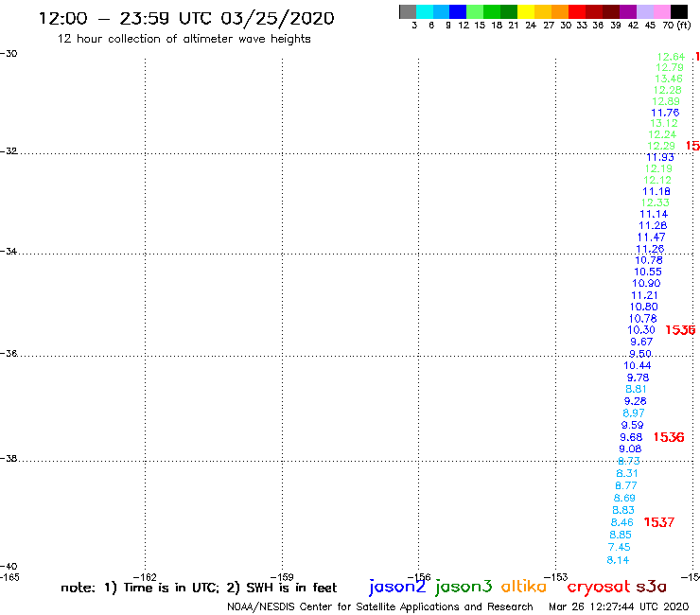Click the red time label 1536 beside 9.68

[x=668, y=437]
